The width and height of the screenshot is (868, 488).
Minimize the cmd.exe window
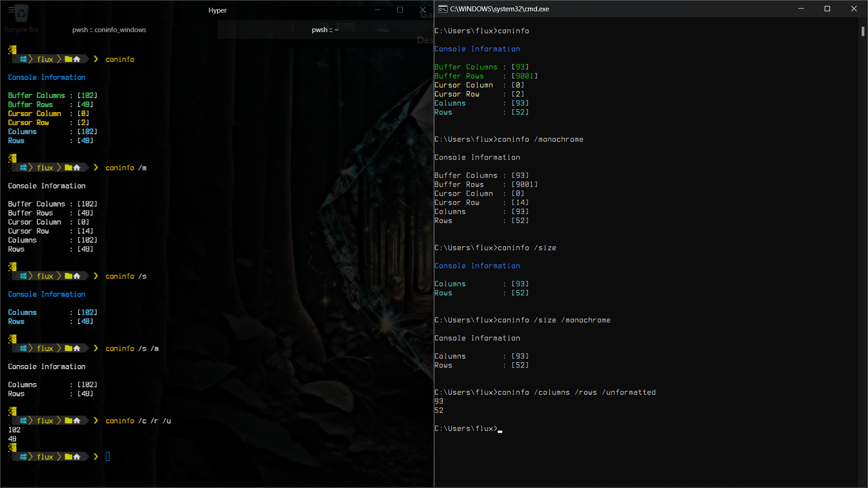pos(801,9)
